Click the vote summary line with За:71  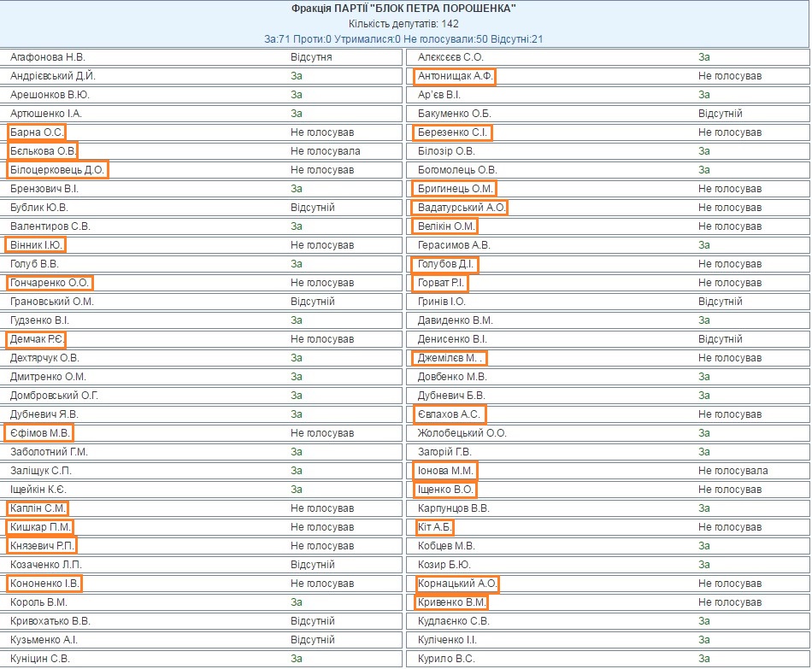click(404, 38)
